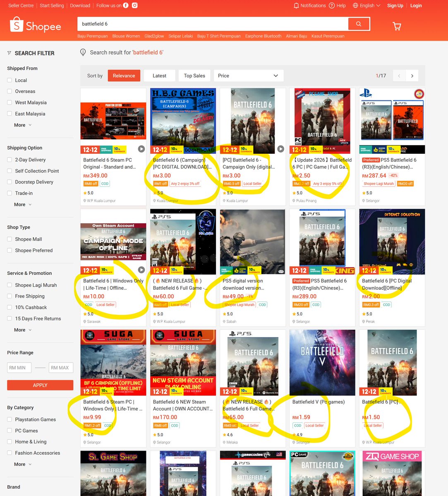Click suggested search Baju Perempuan
The width and height of the screenshot is (448, 496).
coord(93,36)
